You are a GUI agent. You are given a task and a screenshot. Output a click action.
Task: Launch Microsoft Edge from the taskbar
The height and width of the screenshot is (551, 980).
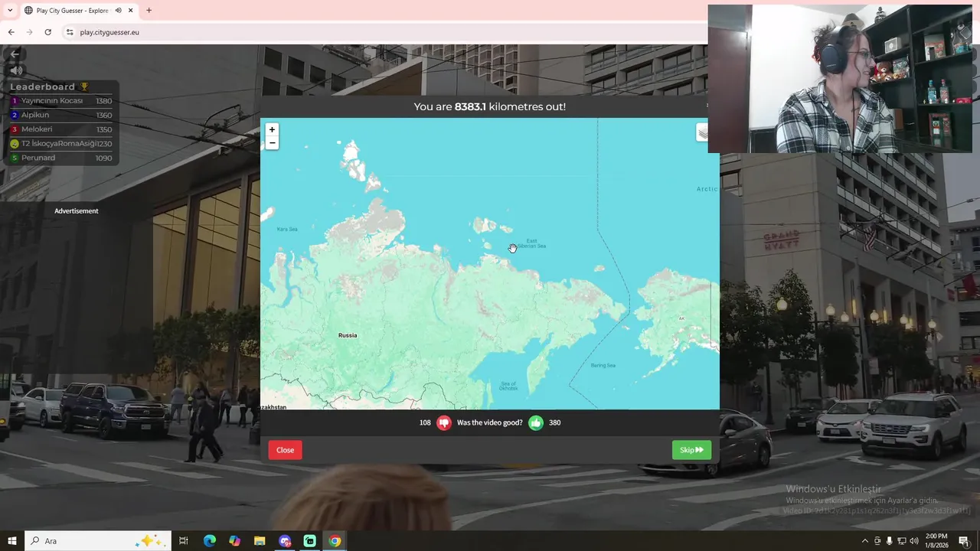[x=209, y=541]
